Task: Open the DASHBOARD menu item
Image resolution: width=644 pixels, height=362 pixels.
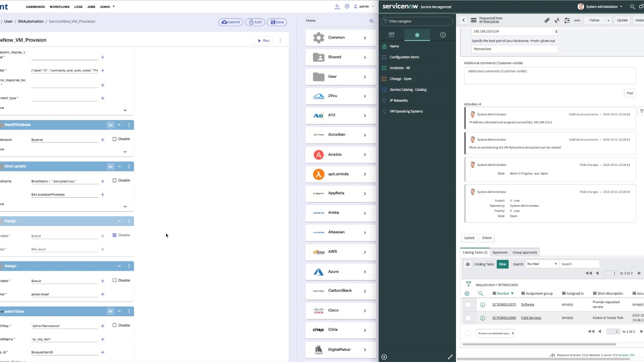Action: click(35, 7)
